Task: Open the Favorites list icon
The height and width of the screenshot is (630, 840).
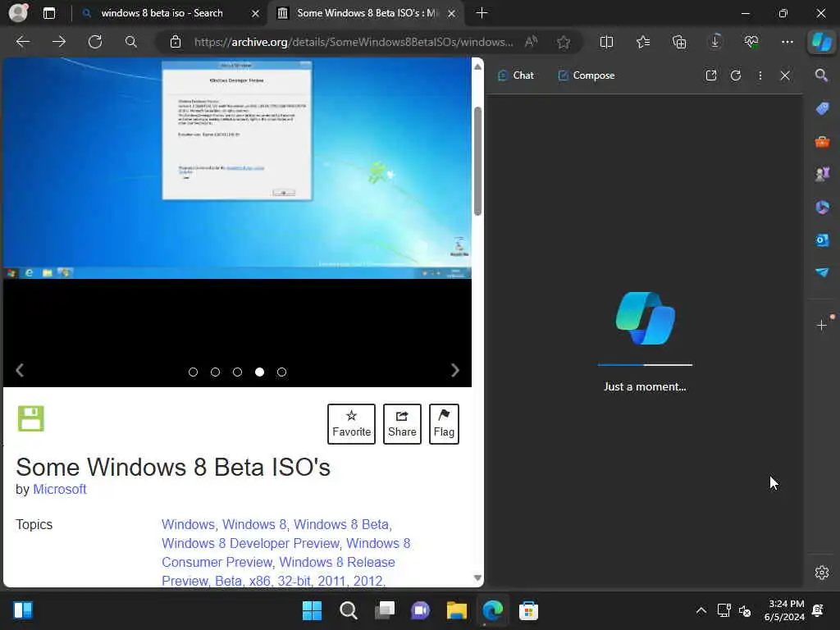Action: [643, 42]
